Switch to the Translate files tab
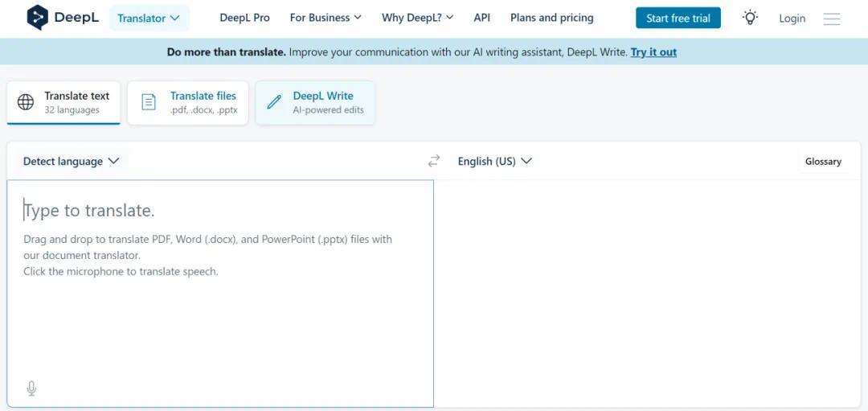 tap(187, 103)
